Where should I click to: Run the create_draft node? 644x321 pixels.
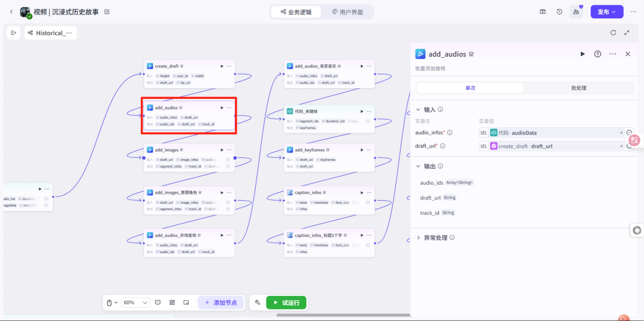point(222,66)
